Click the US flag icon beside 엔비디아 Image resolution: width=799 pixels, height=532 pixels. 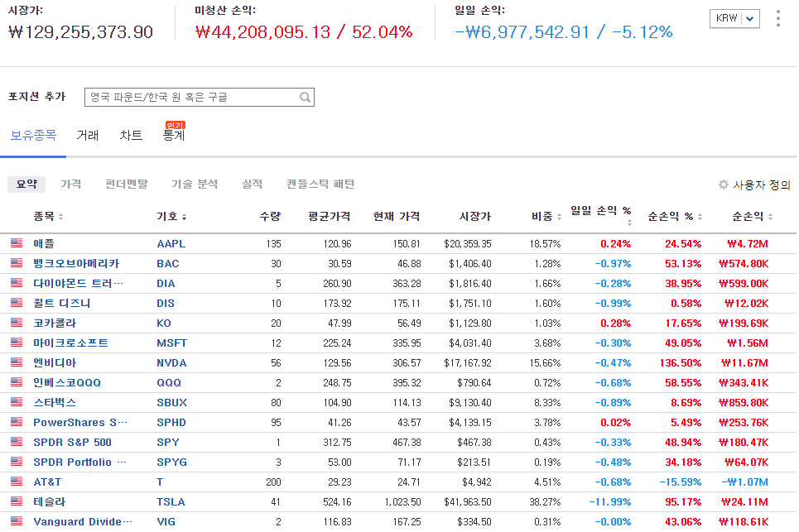[x=17, y=362]
